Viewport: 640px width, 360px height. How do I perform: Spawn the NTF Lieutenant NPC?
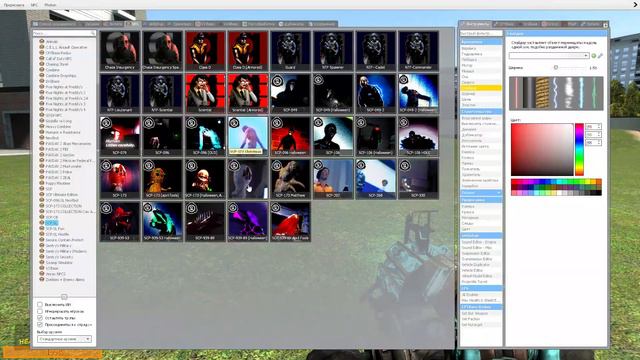(x=120, y=93)
